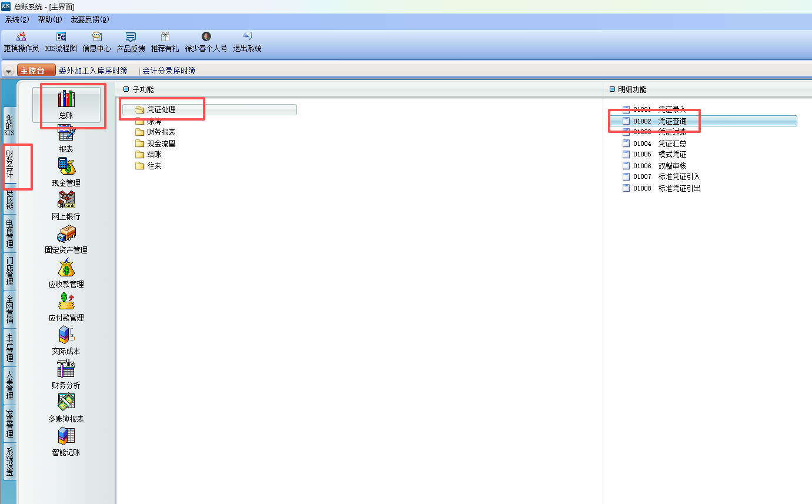
Task: Click the 退出系统 toolbar icon
Action: point(247,37)
